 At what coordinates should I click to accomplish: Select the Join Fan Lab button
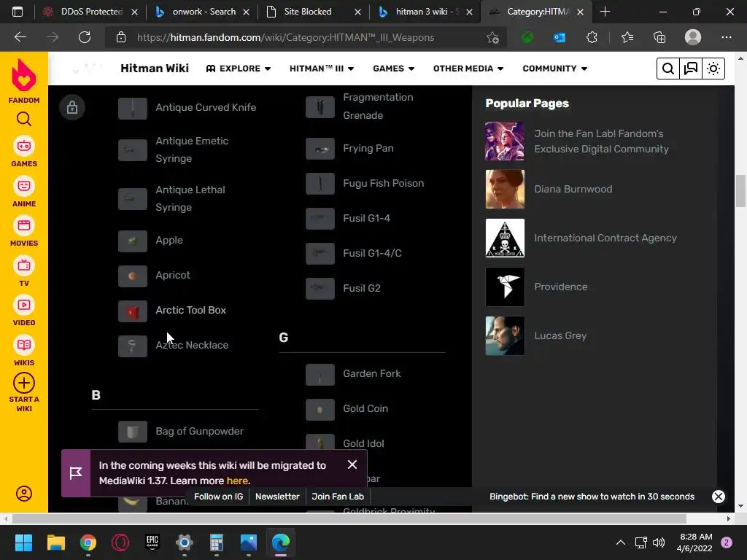(x=338, y=496)
